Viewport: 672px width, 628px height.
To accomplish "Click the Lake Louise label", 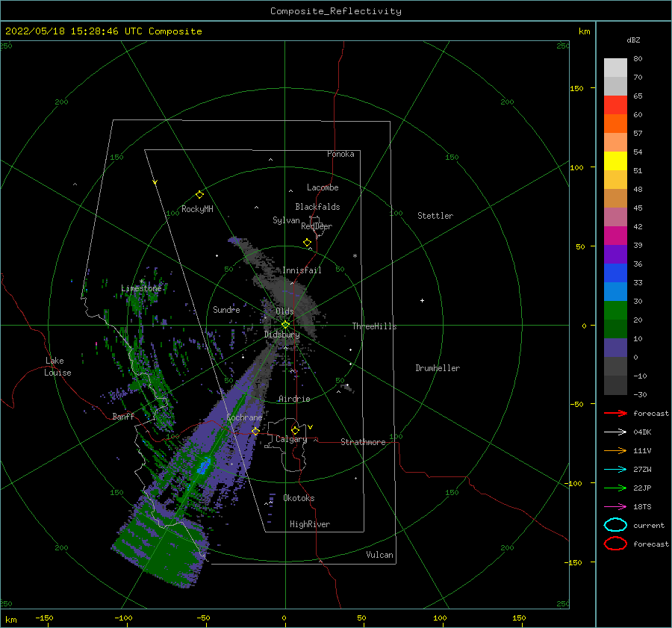I will pos(57,367).
